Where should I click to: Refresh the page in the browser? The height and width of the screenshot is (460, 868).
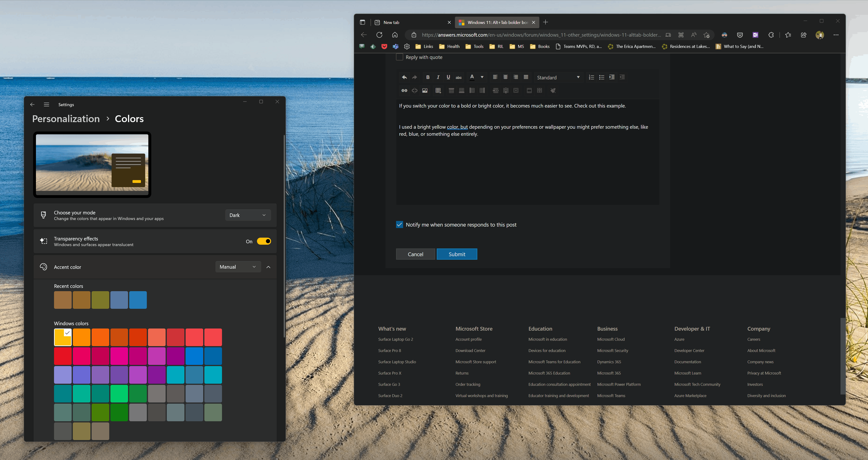(x=379, y=35)
